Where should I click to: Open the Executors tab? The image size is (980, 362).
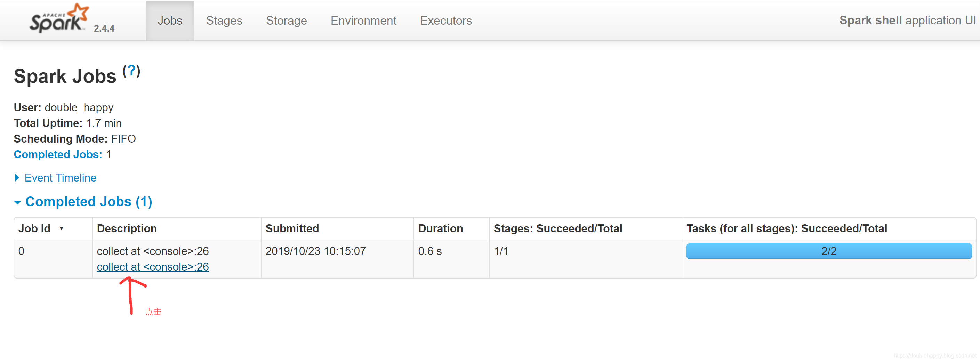(x=445, y=21)
